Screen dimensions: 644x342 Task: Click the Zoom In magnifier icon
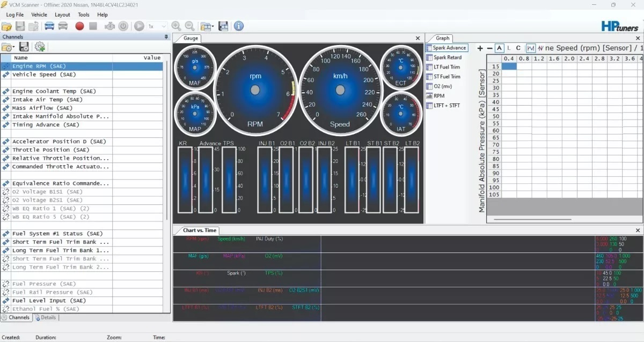tap(176, 26)
